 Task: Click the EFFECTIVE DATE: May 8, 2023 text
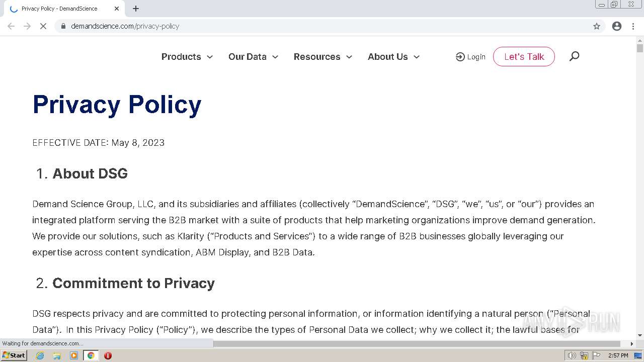[99, 143]
